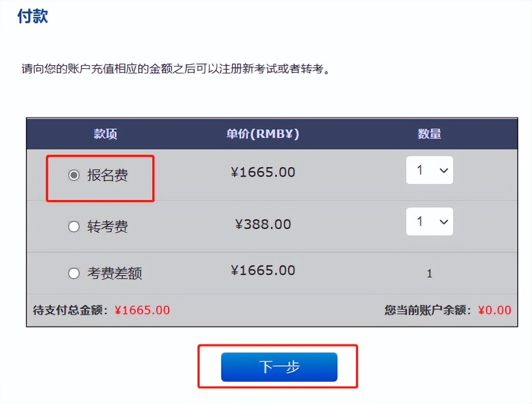Click the 待支付总金额 amount ¥1665.00
This screenshot has height=404, width=532.
pyautogui.click(x=143, y=310)
